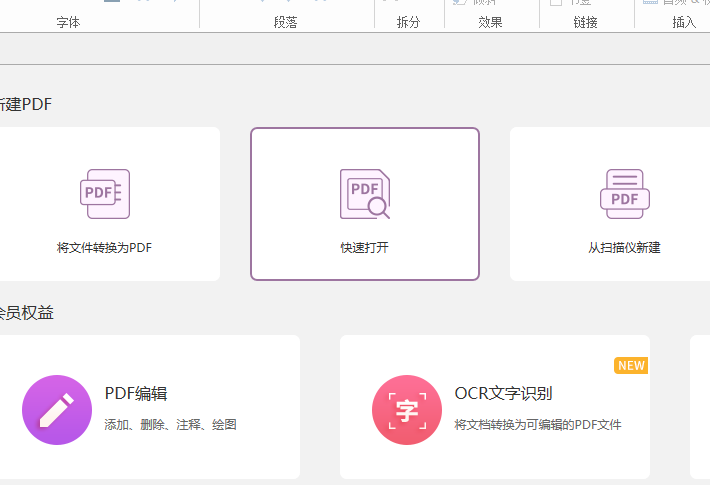Click the 字体 ribbon group label

pyautogui.click(x=69, y=22)
